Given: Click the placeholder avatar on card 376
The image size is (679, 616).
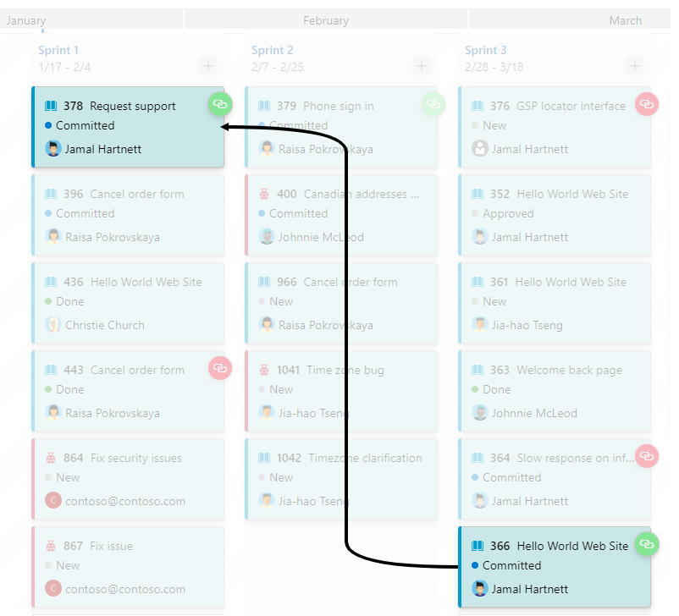Looking at the screenshot, I should pos(480,149).
